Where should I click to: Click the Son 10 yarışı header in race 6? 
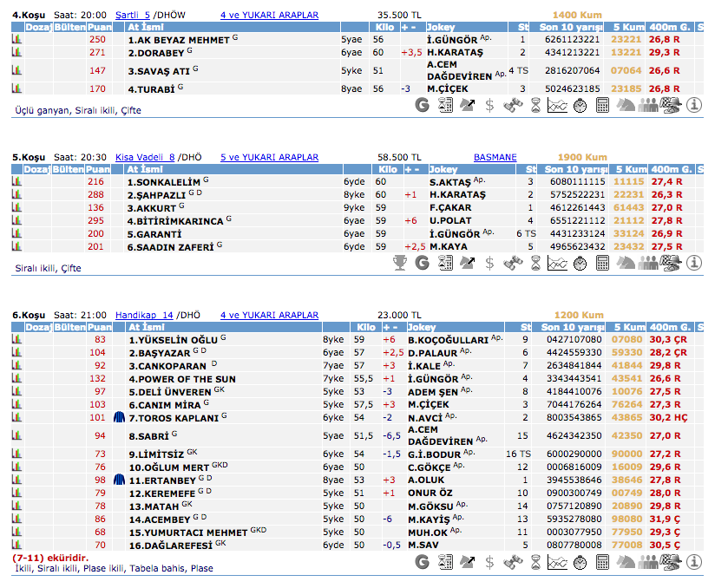pyautogui.click(x=571, y=327)
